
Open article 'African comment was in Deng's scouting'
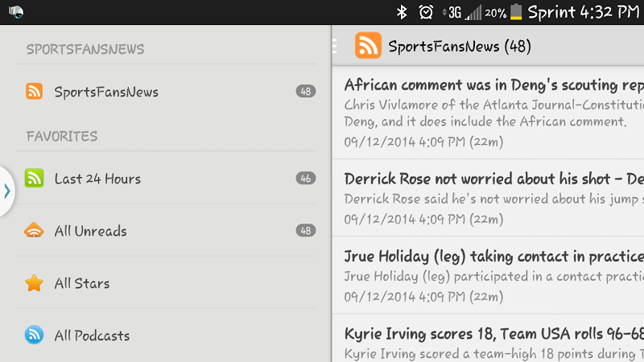(488, 113)
